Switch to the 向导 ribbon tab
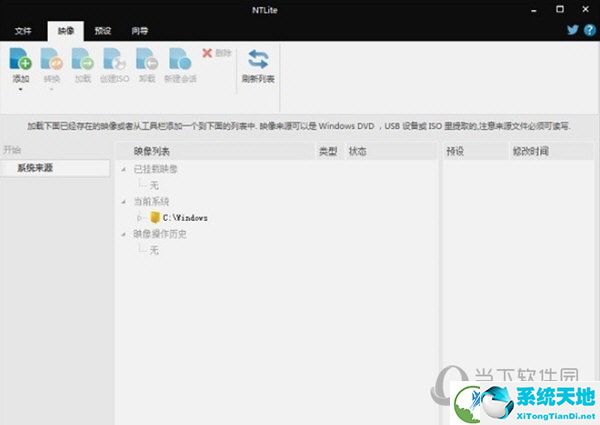This screenshot has height=425, width=600. pyautogui.click(x=139, y=31)
